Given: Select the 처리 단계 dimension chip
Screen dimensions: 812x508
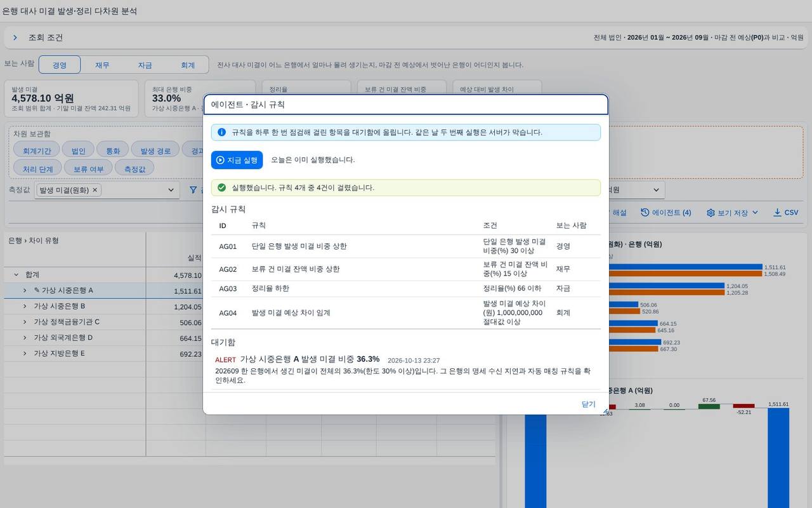Looking at the screenshot, I should click(38, 169).
